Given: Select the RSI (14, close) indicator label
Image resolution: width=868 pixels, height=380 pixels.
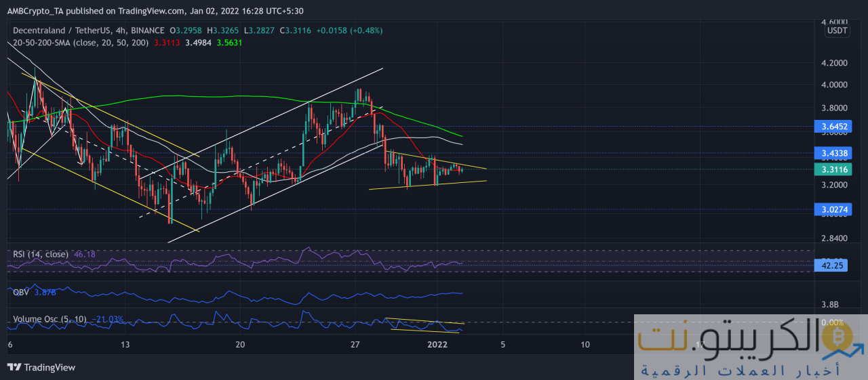Looking at the screenshot, I should click(x=41, y=254).
